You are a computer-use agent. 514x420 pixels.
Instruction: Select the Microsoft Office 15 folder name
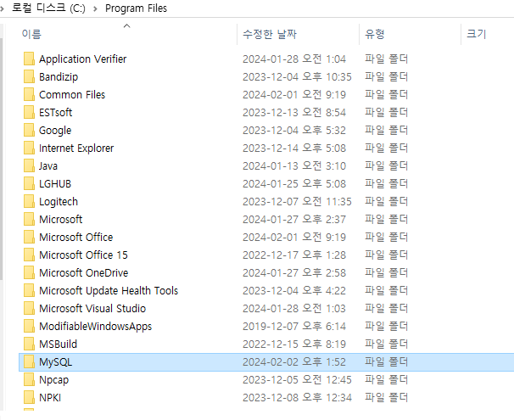[83, 255]
